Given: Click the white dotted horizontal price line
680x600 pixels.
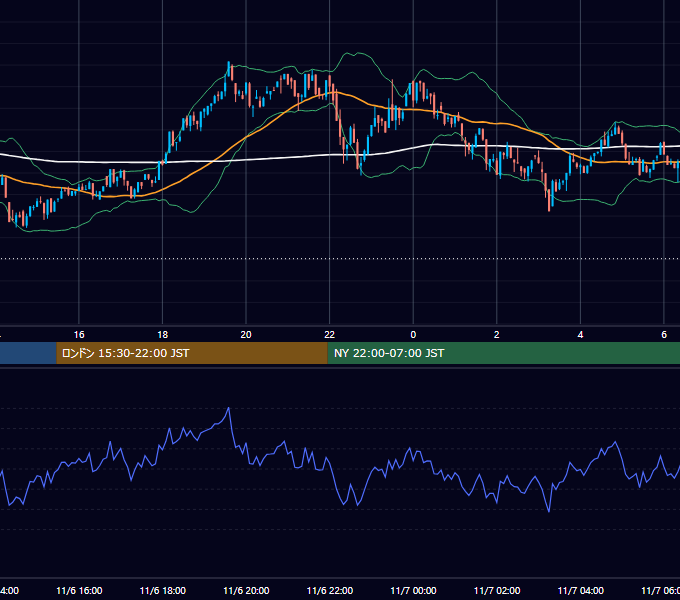Looking at the screenshot, I should pos(340,259).
